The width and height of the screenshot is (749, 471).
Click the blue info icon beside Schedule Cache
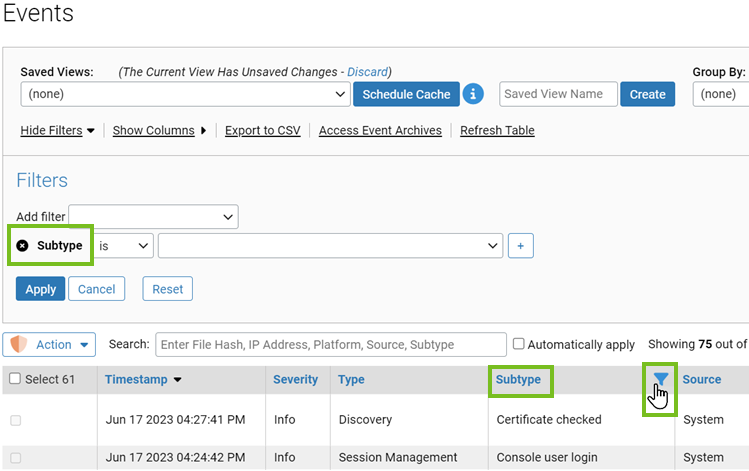click(473, 94)
